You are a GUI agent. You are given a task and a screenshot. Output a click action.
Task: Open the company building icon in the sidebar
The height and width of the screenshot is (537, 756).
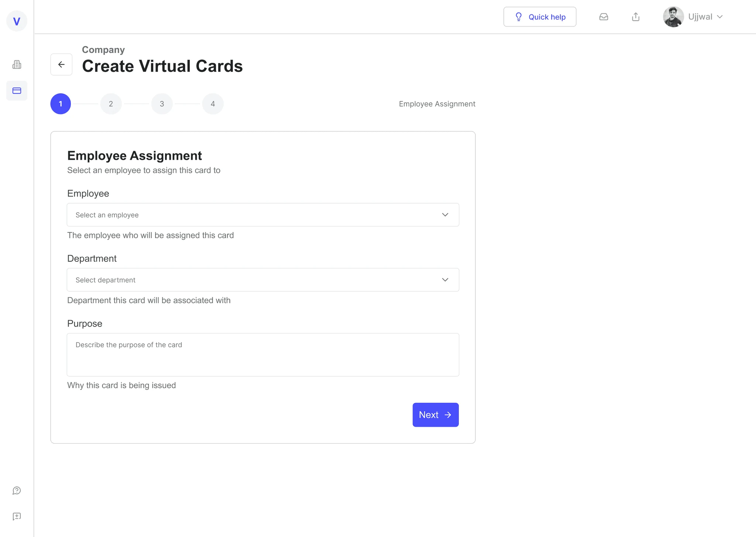click(x=17, y=65)
